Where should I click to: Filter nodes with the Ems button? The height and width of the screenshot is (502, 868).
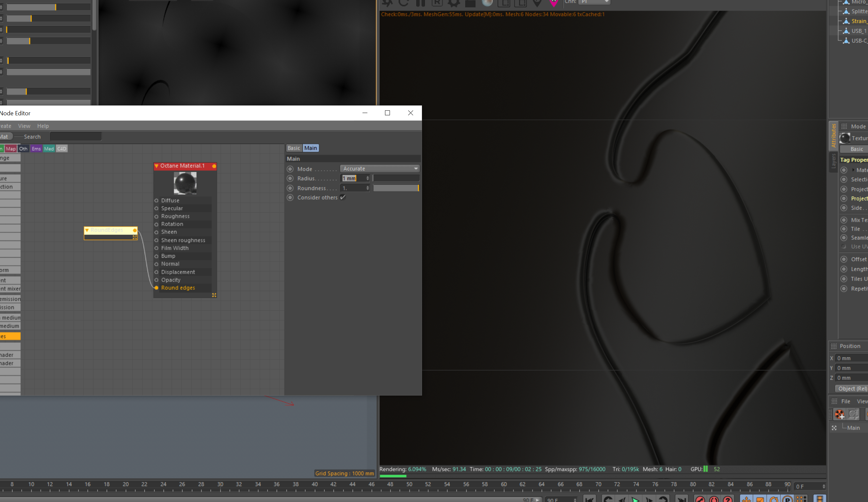point(36,149)
